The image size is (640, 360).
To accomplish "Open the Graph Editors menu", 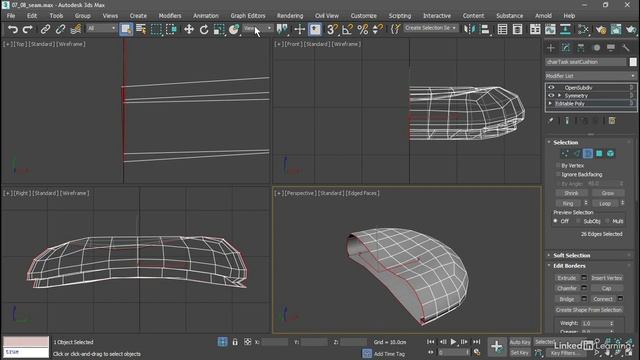I will coord(248,16).
